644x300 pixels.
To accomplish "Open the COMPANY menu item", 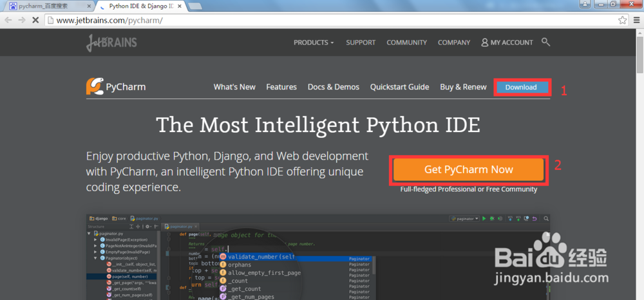I will coord(454,42).
